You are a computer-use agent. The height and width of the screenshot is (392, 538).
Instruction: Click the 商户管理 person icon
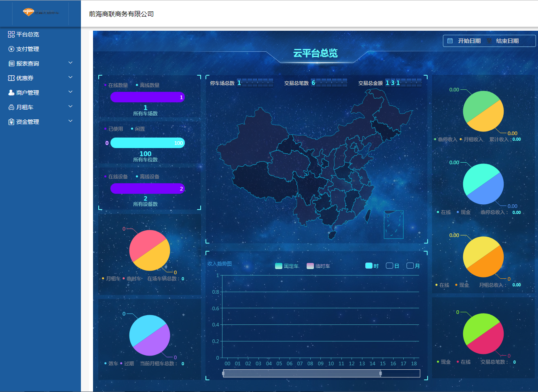tap(11, 93)
